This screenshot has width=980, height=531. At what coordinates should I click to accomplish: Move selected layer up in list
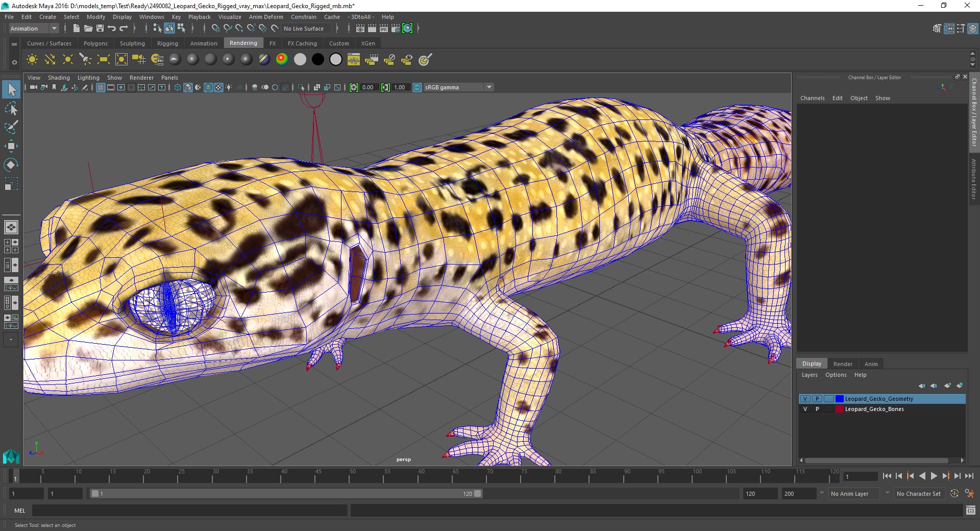[922, 385]
